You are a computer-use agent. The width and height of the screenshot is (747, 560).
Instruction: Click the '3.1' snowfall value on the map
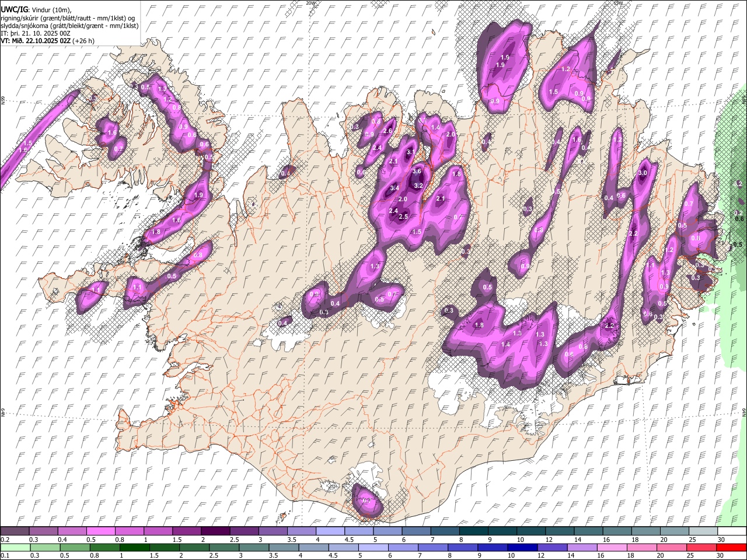pos(410,152)
